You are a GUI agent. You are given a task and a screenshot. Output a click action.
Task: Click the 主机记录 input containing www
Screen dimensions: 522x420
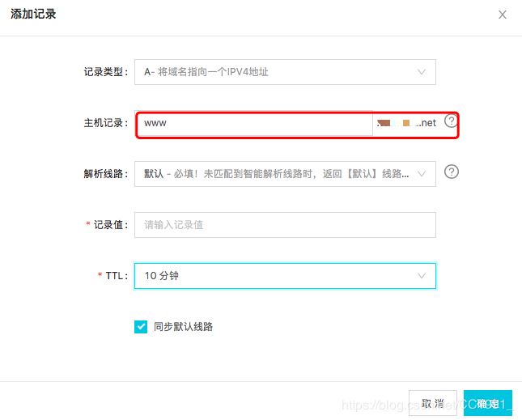(254, 124)
